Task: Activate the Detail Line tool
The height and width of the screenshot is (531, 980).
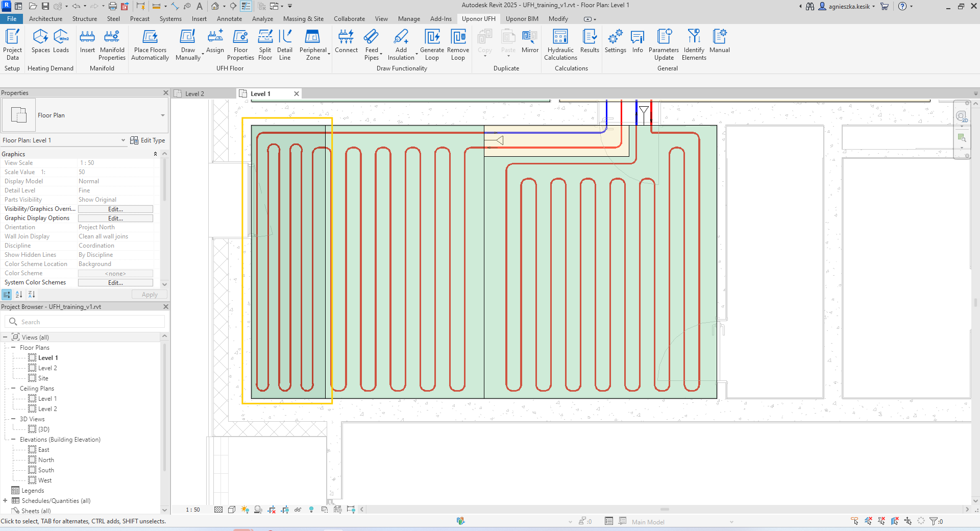Action: tap(285, 44)
